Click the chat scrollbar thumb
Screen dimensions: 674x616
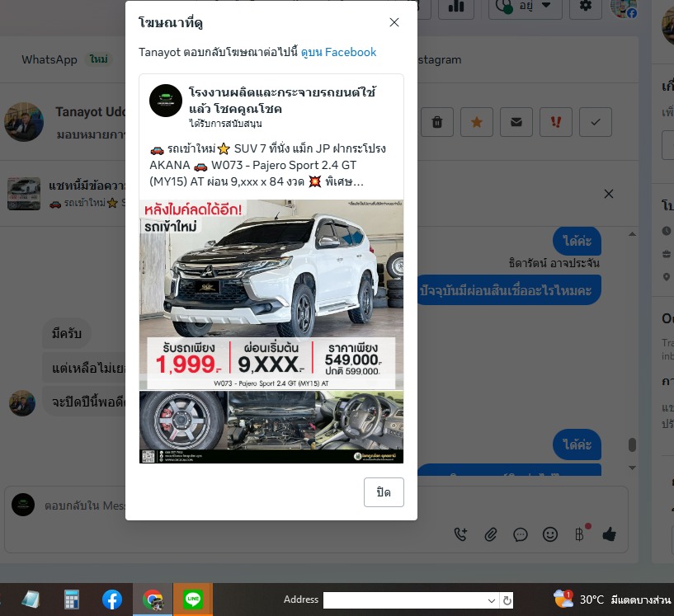tap(632, 444)
